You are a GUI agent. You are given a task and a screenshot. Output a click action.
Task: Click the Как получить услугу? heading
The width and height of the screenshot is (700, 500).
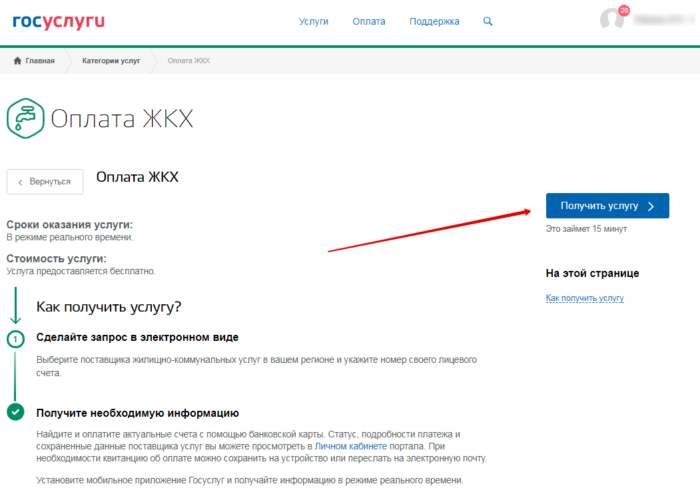click(x=108, y=307)
